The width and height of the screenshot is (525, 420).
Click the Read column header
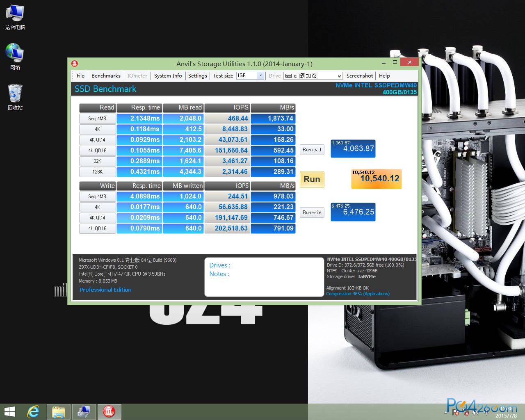coord(97,107)
